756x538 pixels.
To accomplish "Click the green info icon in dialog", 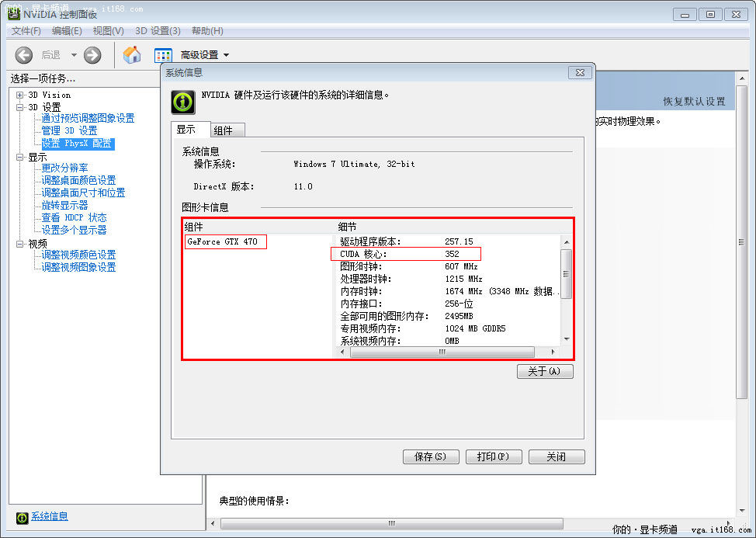I will (x=183, y=102).
